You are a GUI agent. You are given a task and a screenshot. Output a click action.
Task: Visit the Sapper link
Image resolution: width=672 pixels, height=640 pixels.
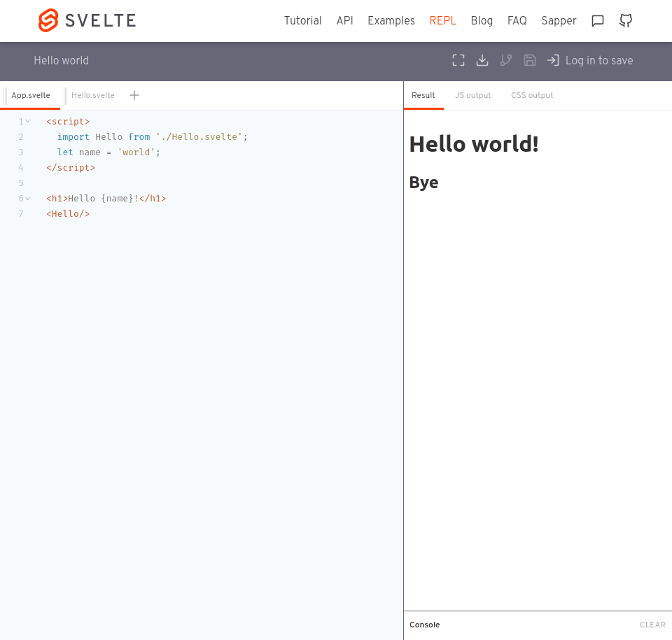(x=559, y=20)
